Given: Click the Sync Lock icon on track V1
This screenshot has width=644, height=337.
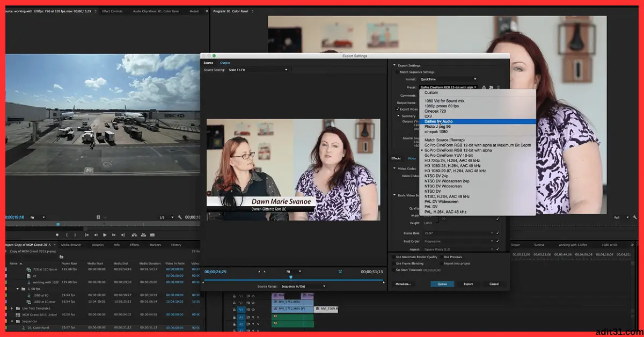Looking at the screenshot, I should tap(248, 310).
